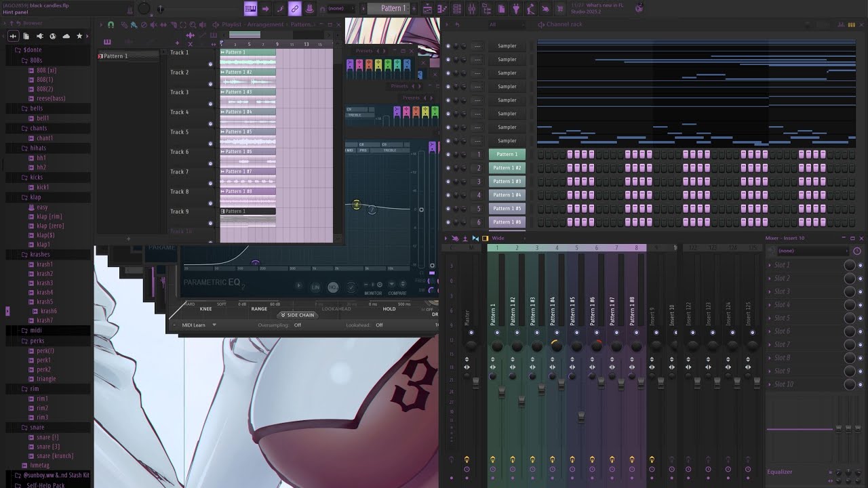
Task: Expand the Slot 3 plugin arrow
Action: pyautogui.click(x=770, y=291)
